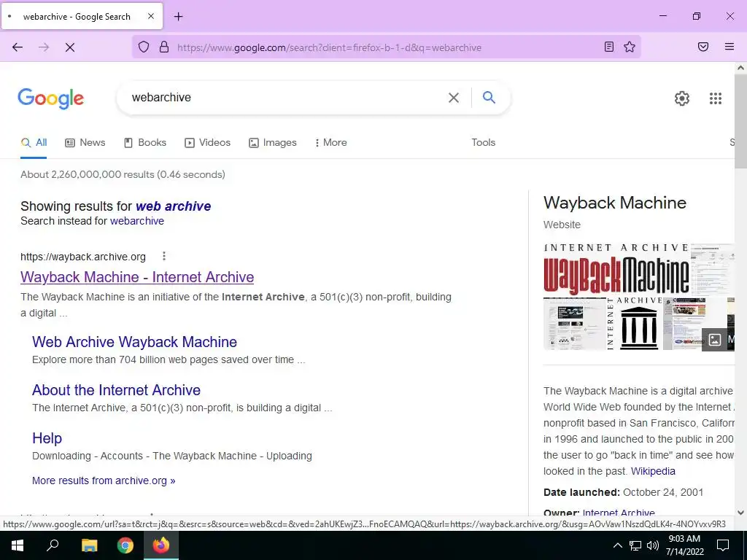Click the address bar URL
Viewport: 747px width, 560px height.
[x=329, y=47]
